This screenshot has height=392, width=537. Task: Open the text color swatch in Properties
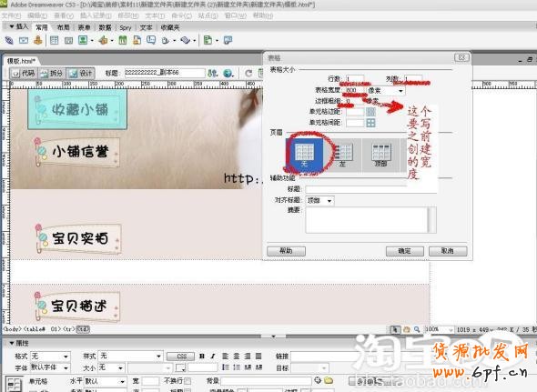180,368
